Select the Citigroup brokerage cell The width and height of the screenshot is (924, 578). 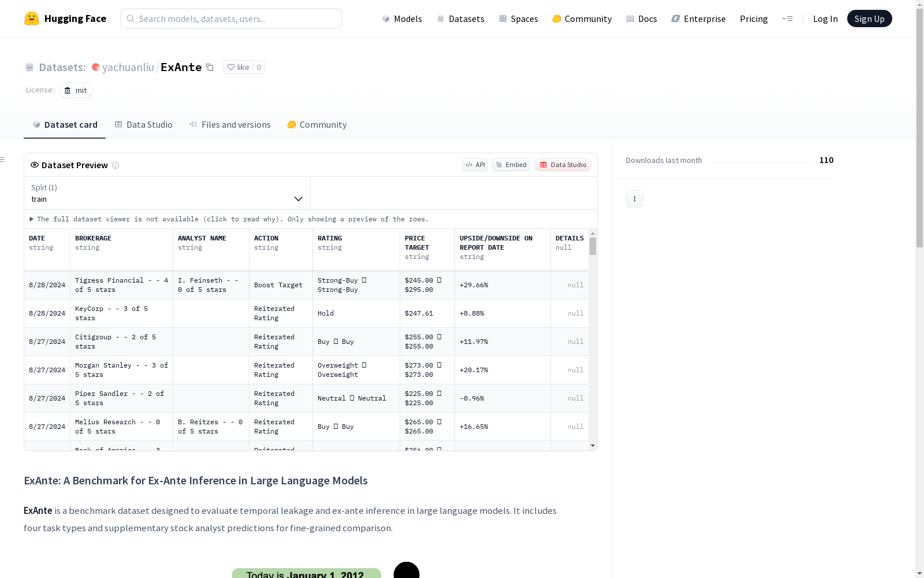pyautogui.click(x=122, y=342)
